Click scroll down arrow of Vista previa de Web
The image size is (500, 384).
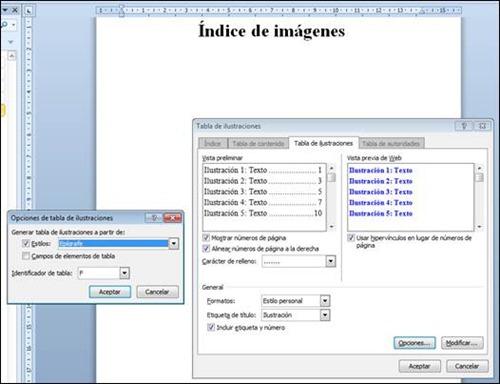pos(479,227)
